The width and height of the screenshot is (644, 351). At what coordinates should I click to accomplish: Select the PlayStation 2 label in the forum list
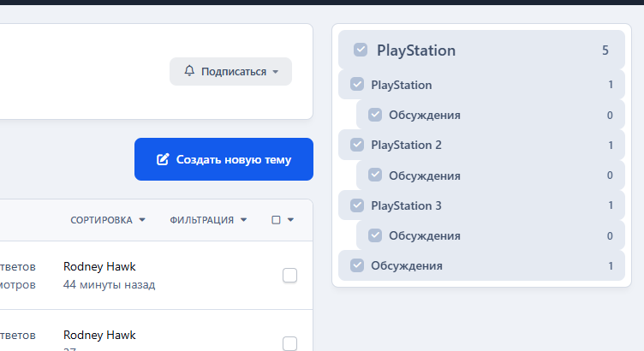point(406,145)
